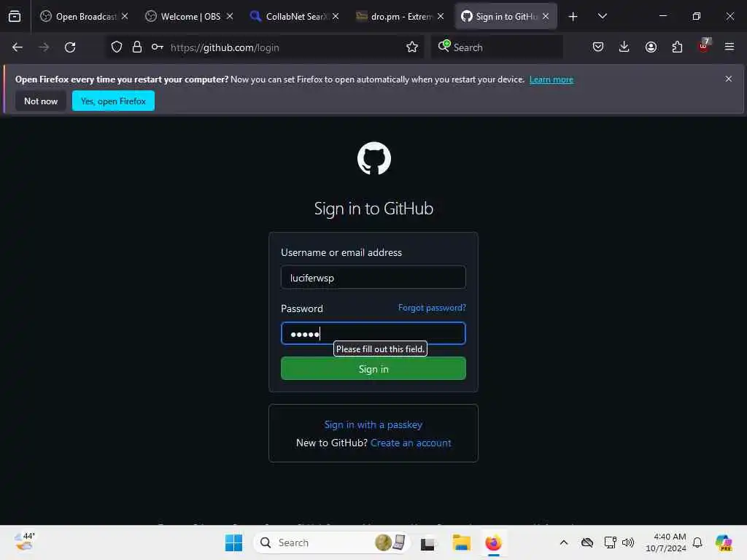Click the green Sign in button
Screen dimensions: 747x560
(373, 368)
